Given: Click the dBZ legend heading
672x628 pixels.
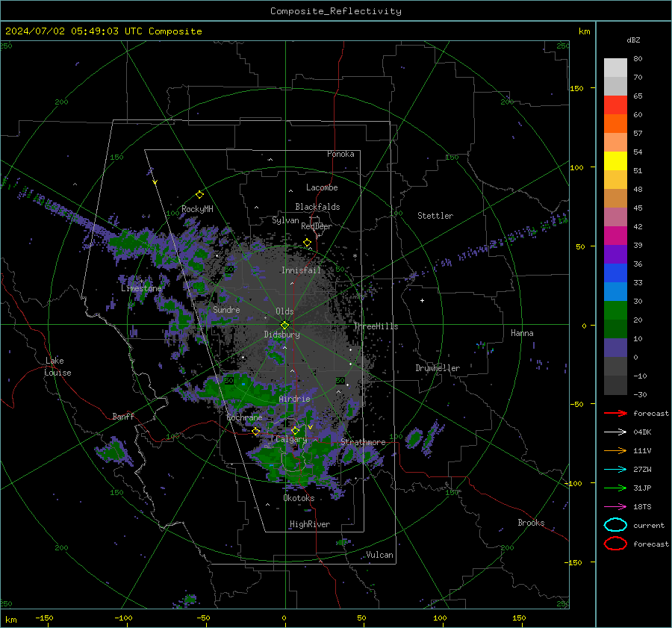Looking at the screenshot, I should tap(633, 40).
